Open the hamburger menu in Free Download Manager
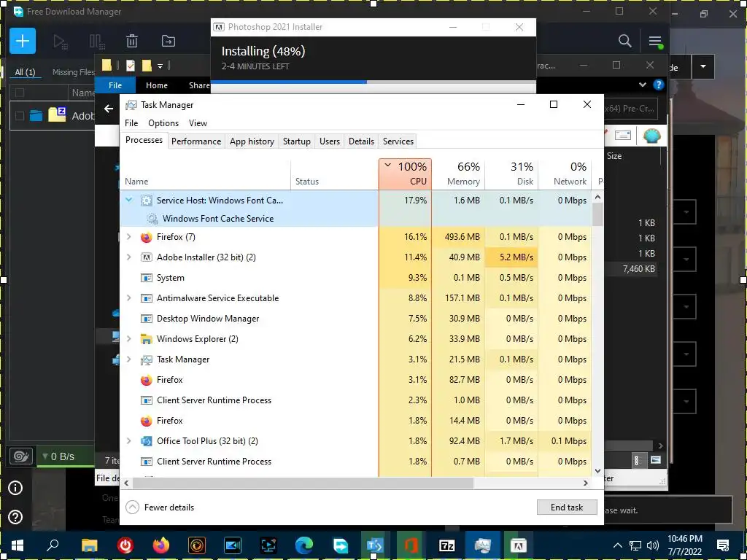Image resolution: width=747 pixels, height=560 pixels. point(655,41)
